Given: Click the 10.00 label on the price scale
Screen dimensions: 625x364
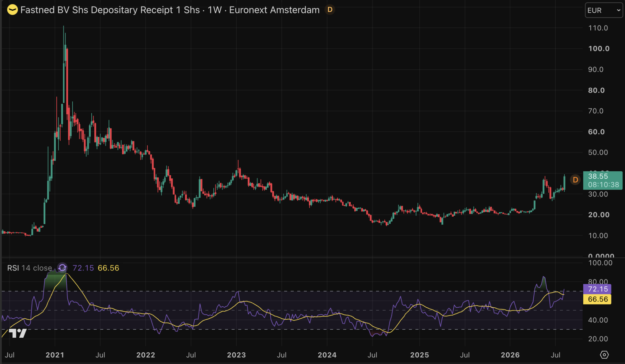Looking at the screenshot, I should tap(598, 236).
